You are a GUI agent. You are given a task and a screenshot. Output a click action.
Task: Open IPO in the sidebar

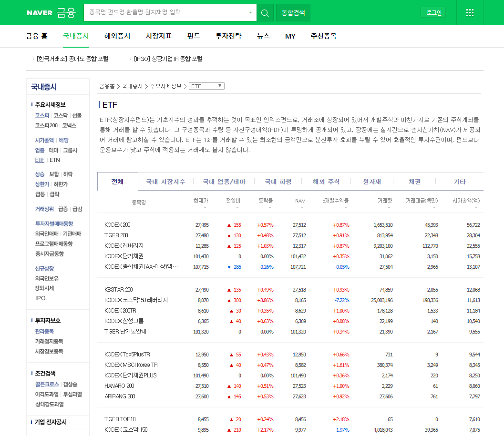tap(40, 298)
